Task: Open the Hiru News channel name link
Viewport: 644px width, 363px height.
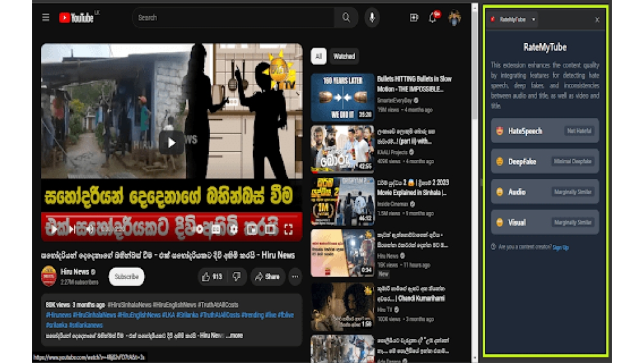Action: click(74, 271)
